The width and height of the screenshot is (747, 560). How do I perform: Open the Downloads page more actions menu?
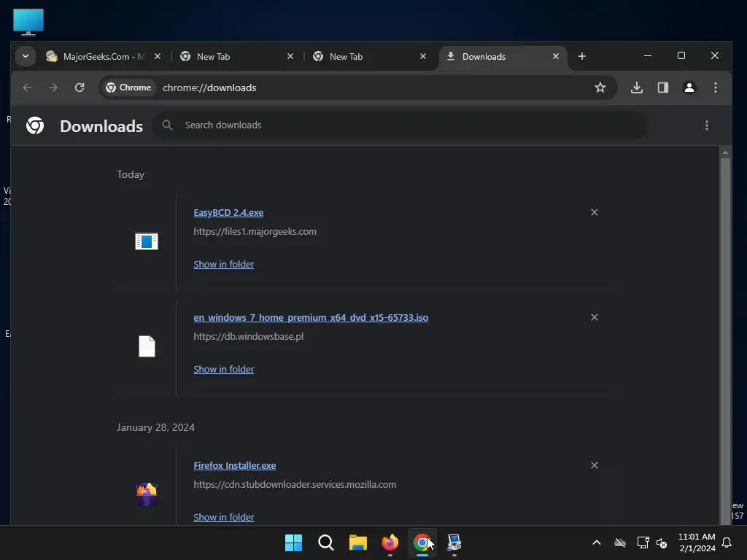pos(706,125)
